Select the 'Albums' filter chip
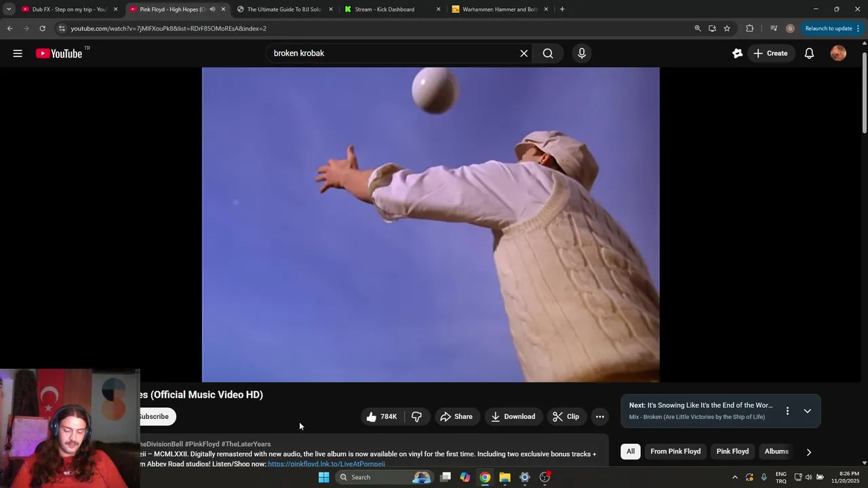 [776, 451]
